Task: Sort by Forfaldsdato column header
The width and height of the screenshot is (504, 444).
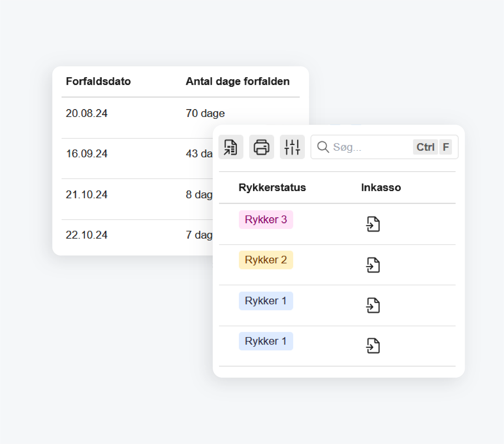Action: pos(98,81)
